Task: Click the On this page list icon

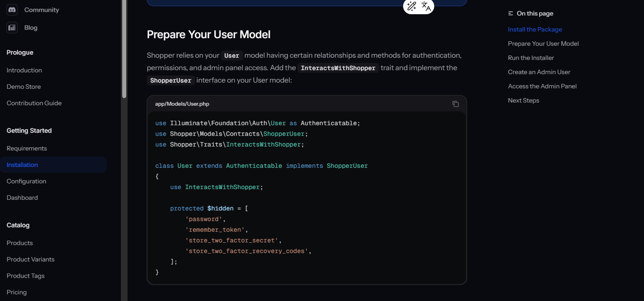Action: pyautogui.click(x=511, y=14)
